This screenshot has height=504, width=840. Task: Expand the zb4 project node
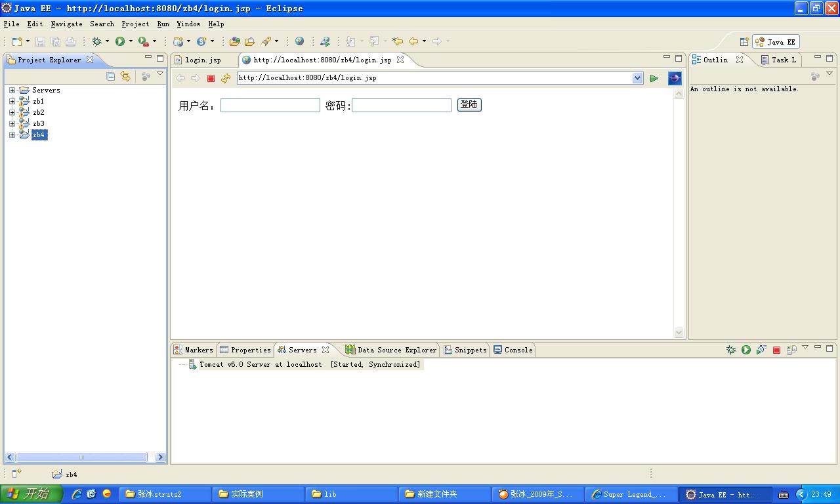pos(12,135)
